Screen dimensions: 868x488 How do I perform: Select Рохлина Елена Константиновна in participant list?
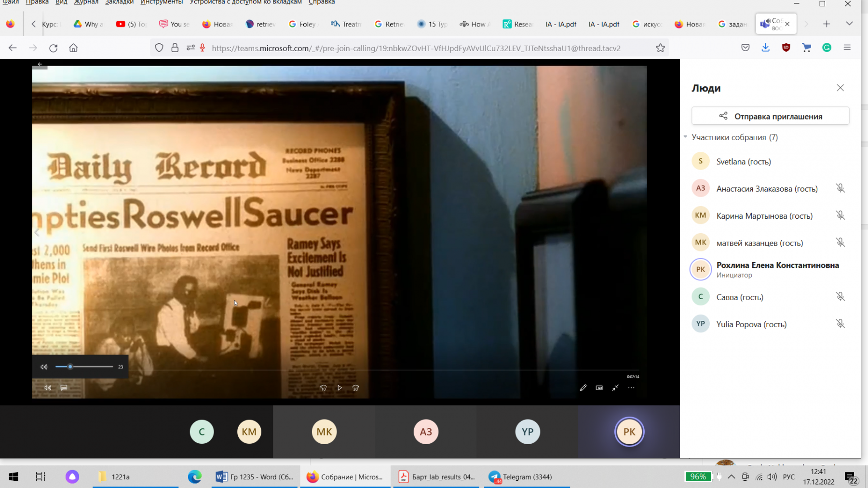[x=770, y=269]
